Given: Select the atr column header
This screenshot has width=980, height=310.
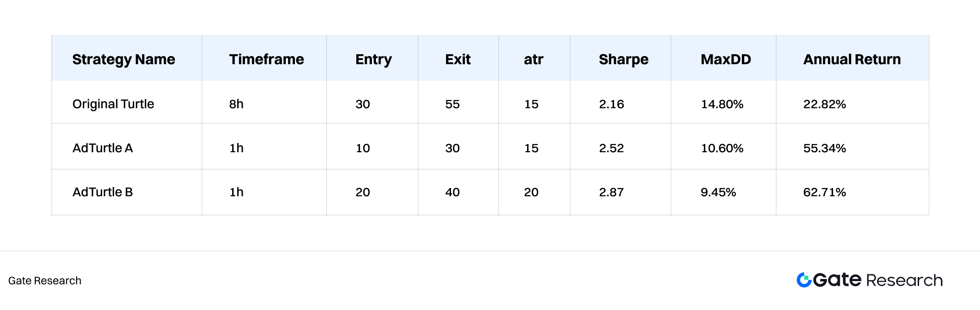Looking at the screenshot, I should pyautogui.click(x=534, y=59).
